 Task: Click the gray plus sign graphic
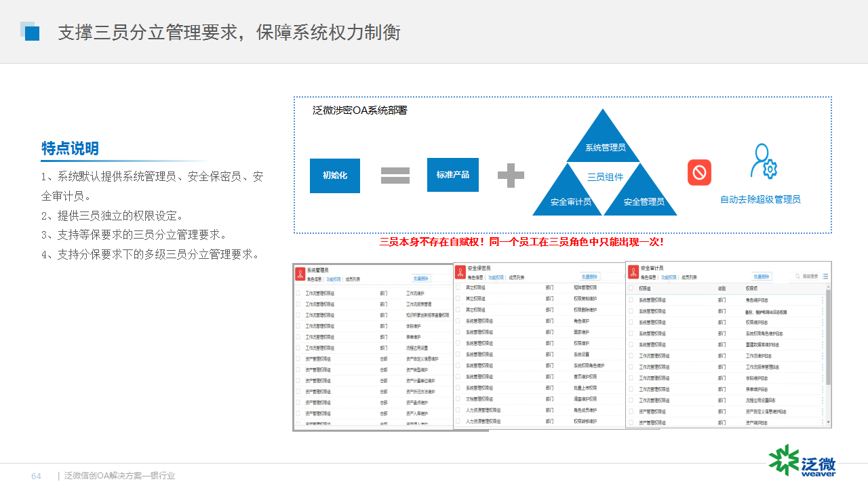pyautogui.click(x=511, y=176)
